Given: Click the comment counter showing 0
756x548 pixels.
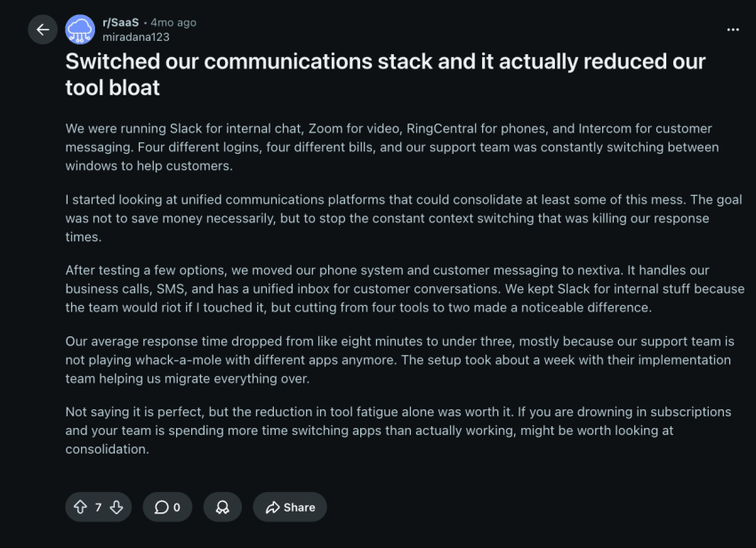Looking at the screenshot, I should point(175,507).
